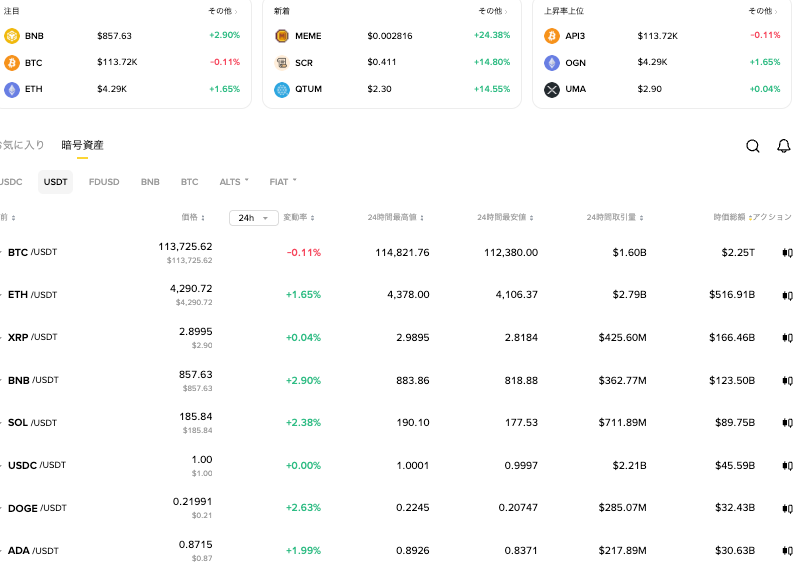Sort by 価格 column header
The image size is (806, 574).
(x=192, y=217)
